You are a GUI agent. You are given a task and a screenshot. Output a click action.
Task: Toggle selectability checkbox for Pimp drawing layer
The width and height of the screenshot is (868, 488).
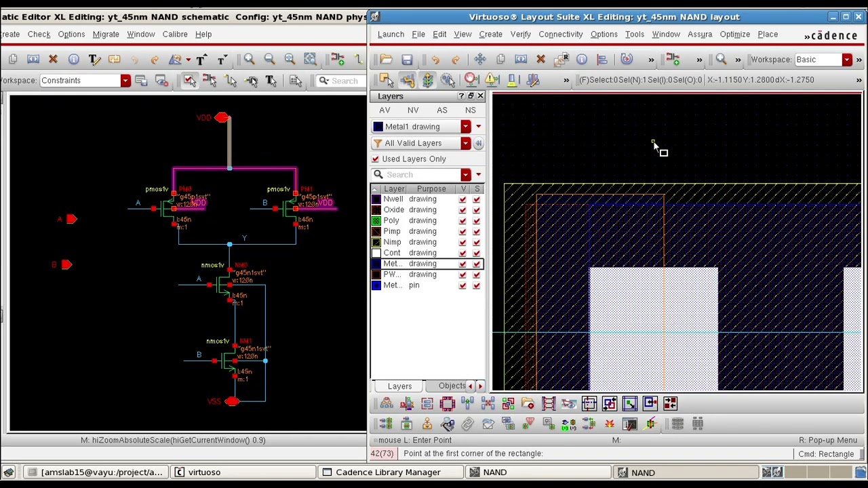click(476, 231)
